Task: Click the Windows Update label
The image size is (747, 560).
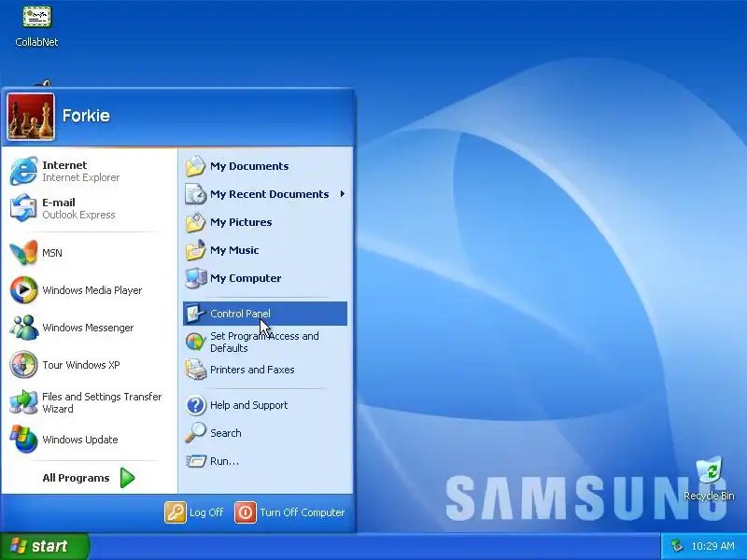Action: pyautogui.click(x=80, y=440)
